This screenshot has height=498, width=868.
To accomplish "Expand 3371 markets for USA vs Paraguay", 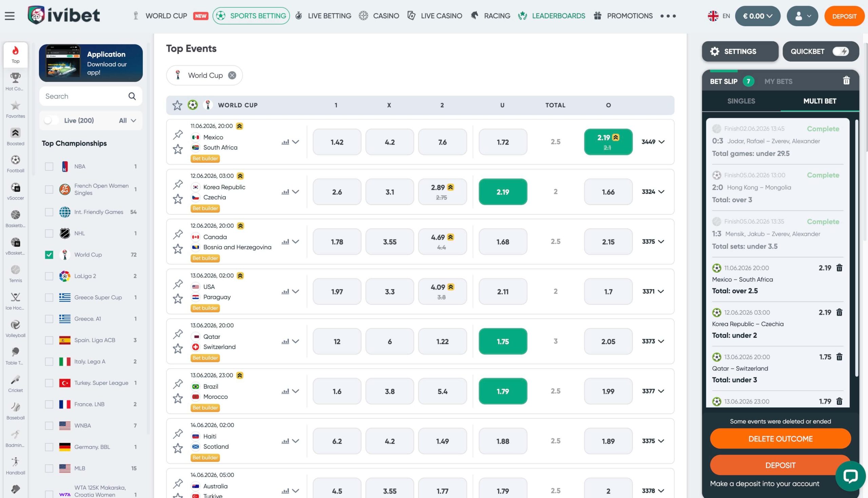I will [x=653, y=291].
